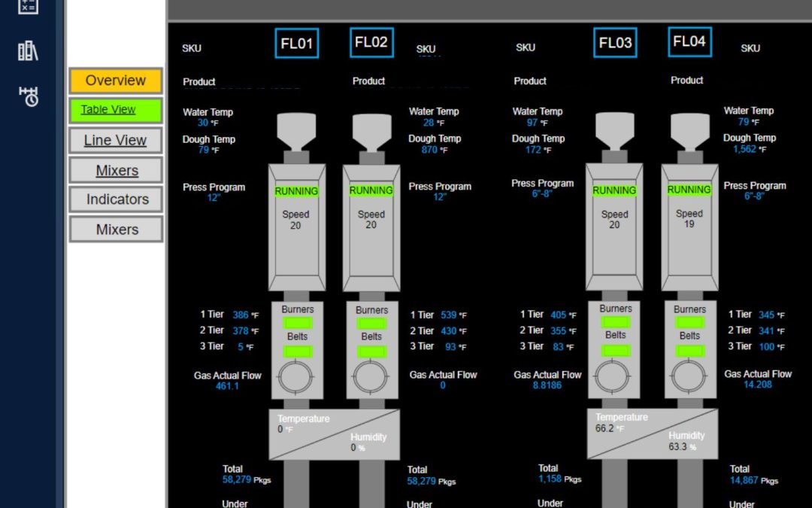Screen dimensions: 812x508
Task: Click the FL03 circular fan symbol
Action: click(612, 377)
